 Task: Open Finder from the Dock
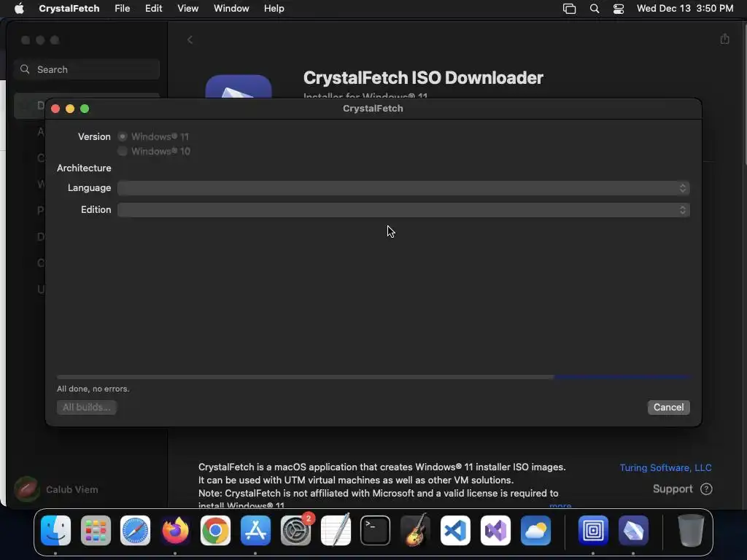(55, 530)
